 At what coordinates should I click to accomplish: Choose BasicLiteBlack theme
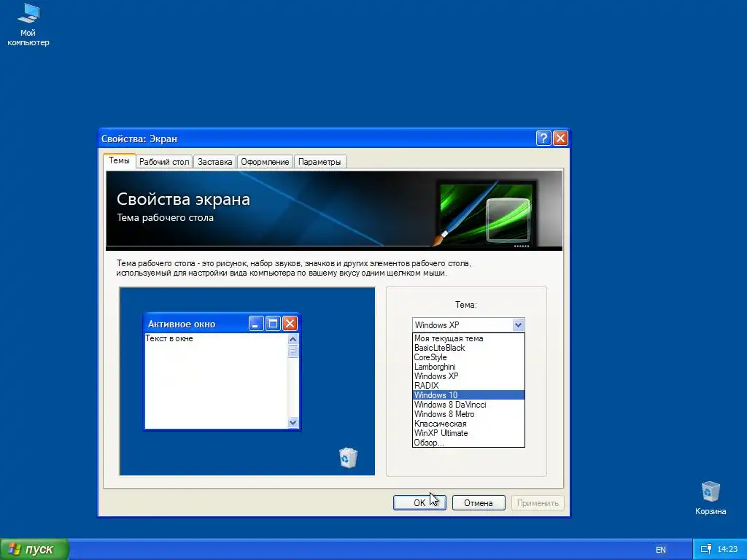(x=468, y=348)
